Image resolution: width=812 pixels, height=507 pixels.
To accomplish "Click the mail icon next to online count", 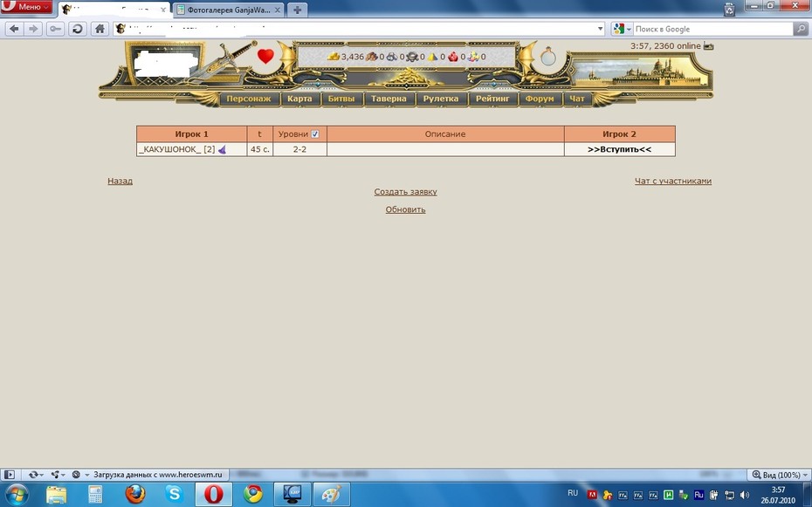I will (x=708, y=46).
